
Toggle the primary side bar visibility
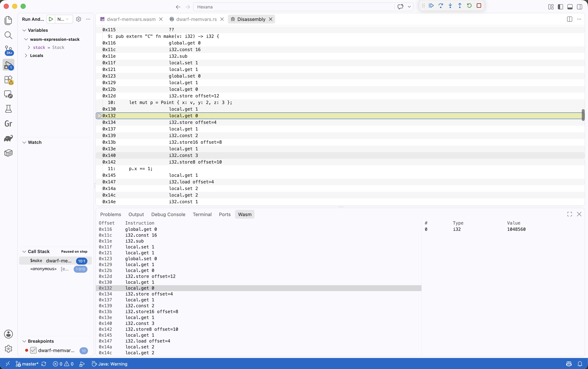560,7
